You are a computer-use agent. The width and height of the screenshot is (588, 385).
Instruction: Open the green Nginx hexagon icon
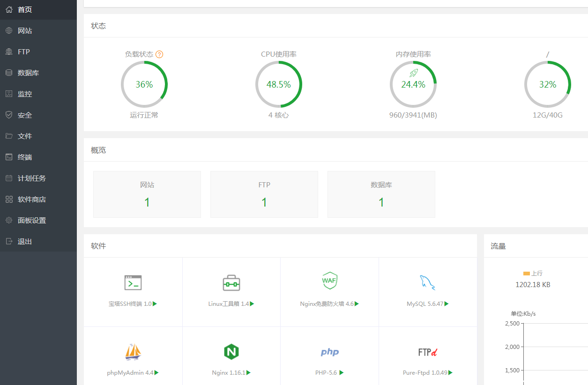coord(231,351)
